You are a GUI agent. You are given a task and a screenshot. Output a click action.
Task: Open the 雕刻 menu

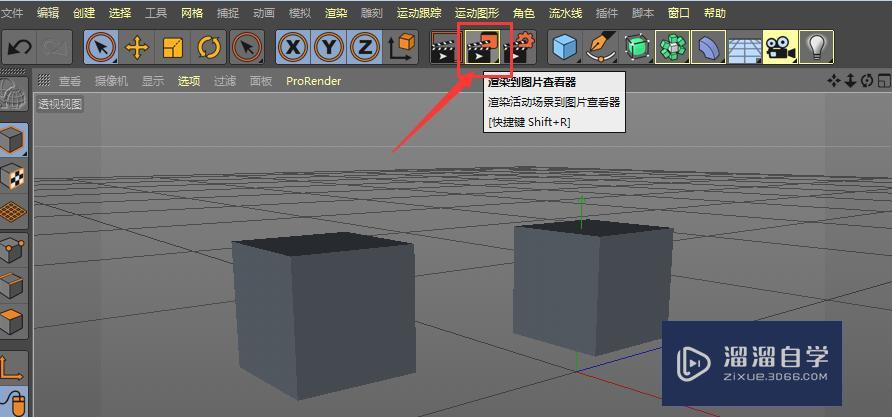(x=372, y=13)
